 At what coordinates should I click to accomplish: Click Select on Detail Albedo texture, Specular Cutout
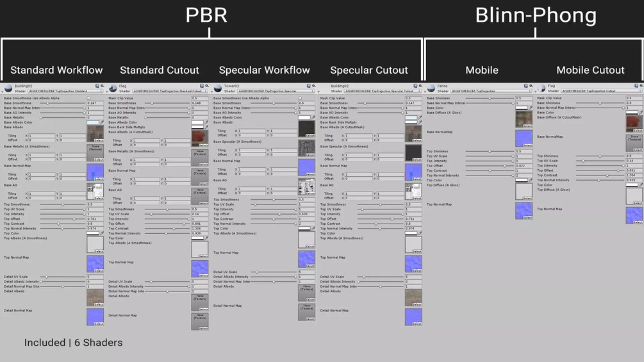pos(417,304)
